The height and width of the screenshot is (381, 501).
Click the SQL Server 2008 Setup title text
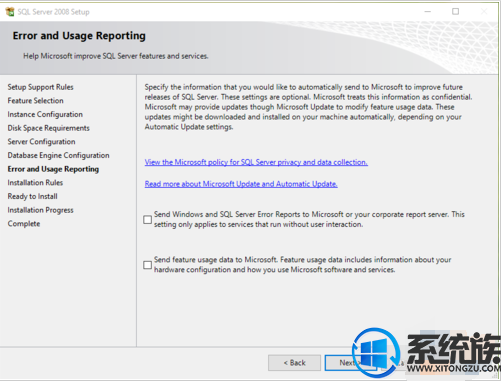click(53, 12)
